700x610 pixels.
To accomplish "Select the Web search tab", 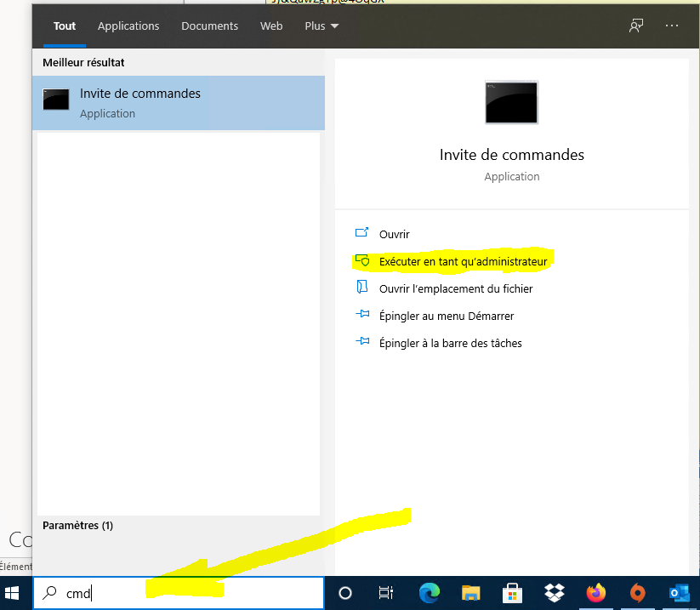I will point(271,26).
